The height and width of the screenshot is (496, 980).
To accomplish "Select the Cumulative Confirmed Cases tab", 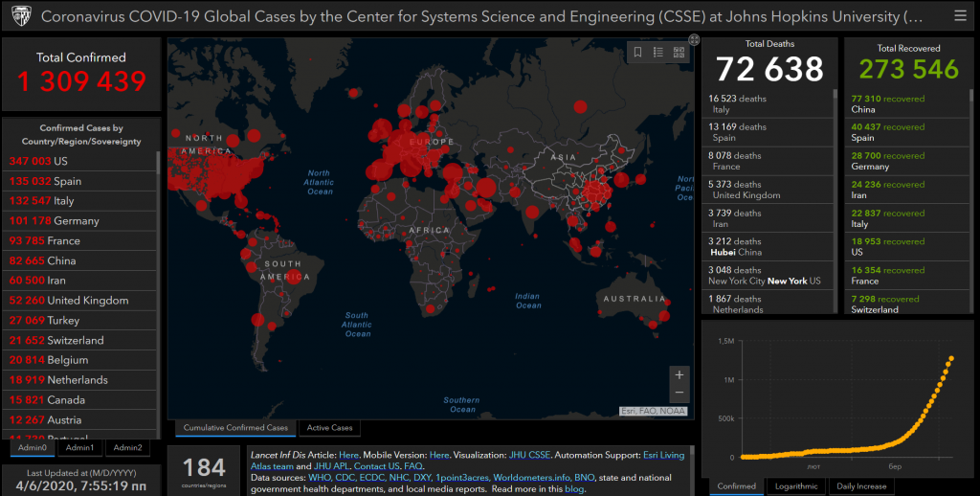I will click(235, 428).
